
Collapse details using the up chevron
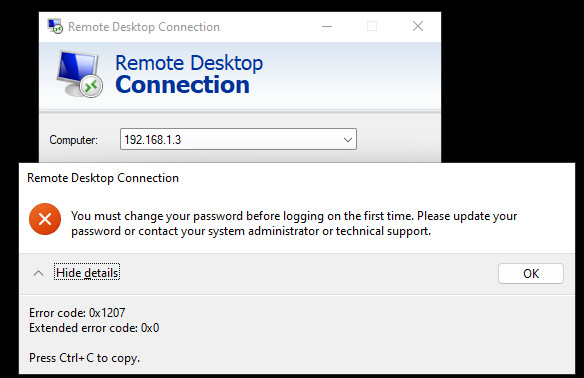pyautogui.click(x=38, y=273)
